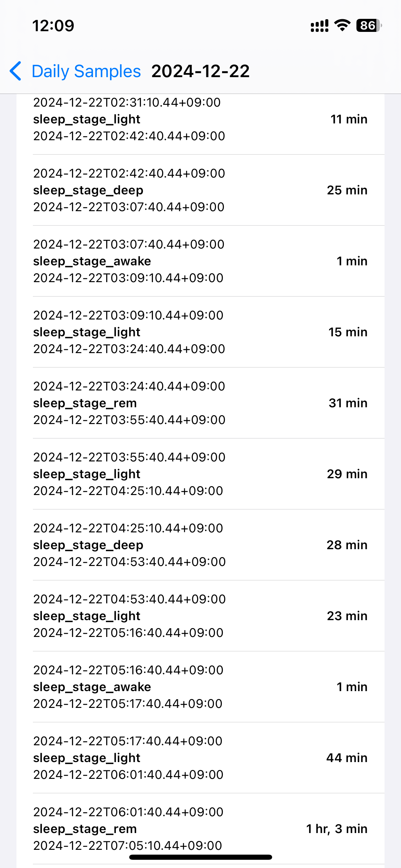
Task: Open the 15 min sleep_stage_light entry
Action: coord(200,332)
